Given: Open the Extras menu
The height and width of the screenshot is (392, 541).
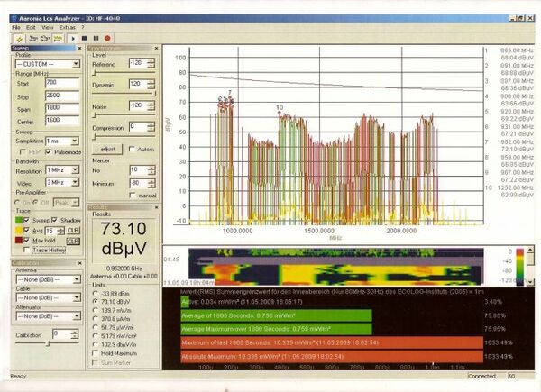Looking at the screenshot, I should (x=67, y=27).
